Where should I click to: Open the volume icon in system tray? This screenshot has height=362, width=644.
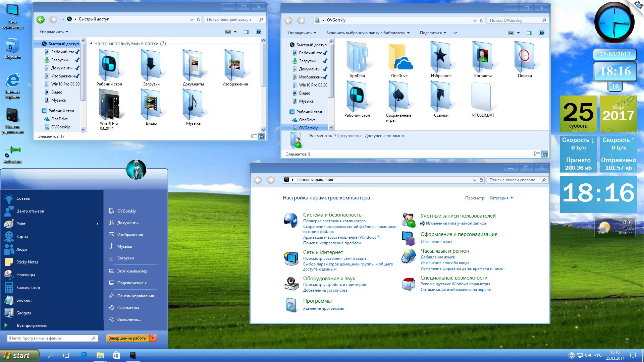tap(588, 355)
